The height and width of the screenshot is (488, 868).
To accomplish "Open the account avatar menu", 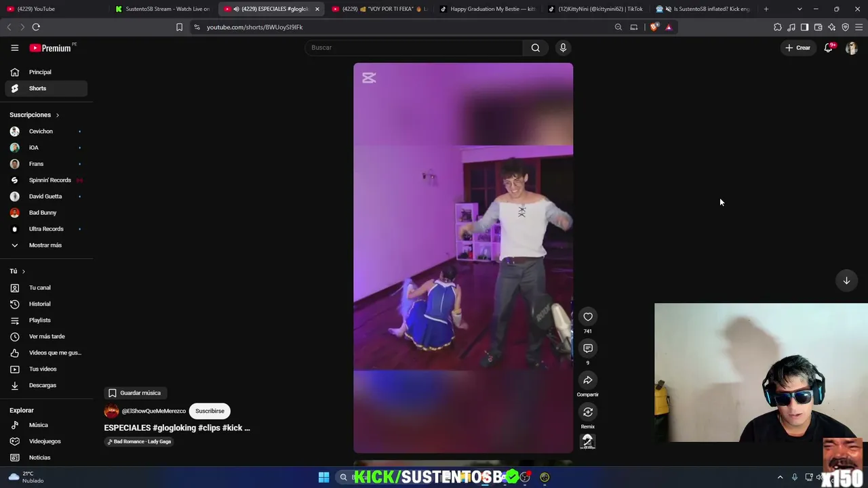I will pos(851,48).
